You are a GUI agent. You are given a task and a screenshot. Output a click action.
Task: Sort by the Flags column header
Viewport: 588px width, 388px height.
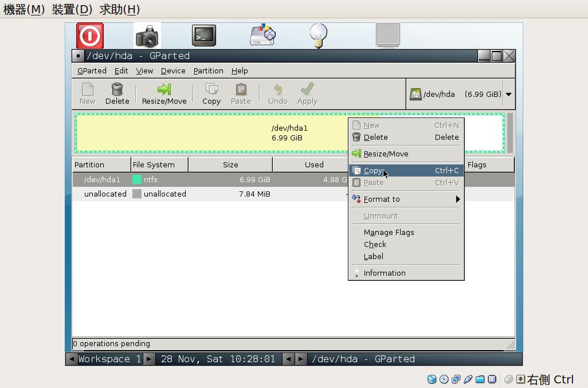click(489, 164)
